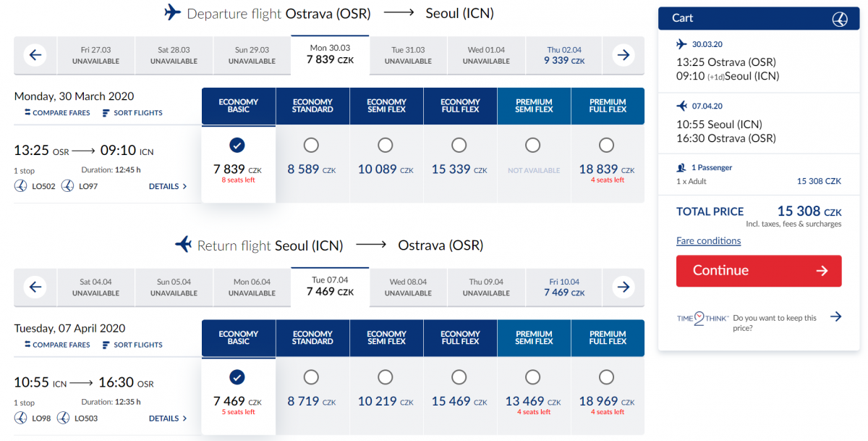The width and height of the screenshot is (868, 441).
Task: Click next dates arrow for departure flight
Action: pos(623,55)
